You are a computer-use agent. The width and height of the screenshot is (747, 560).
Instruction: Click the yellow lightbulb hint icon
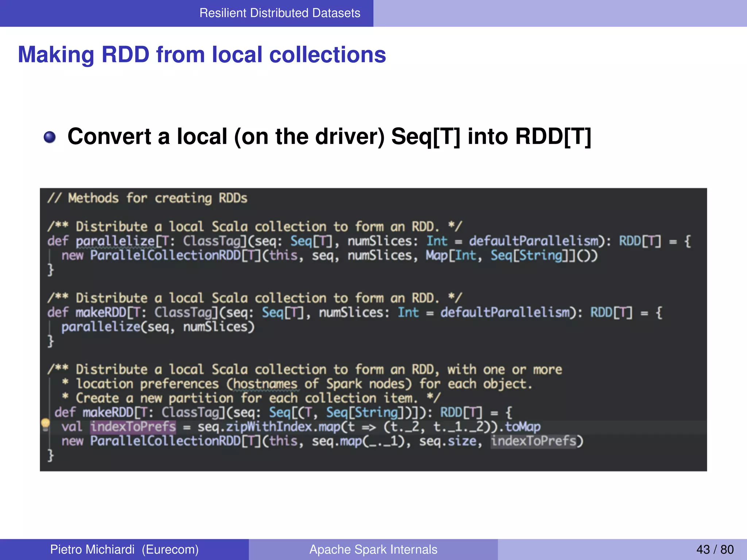pos(46,424)
